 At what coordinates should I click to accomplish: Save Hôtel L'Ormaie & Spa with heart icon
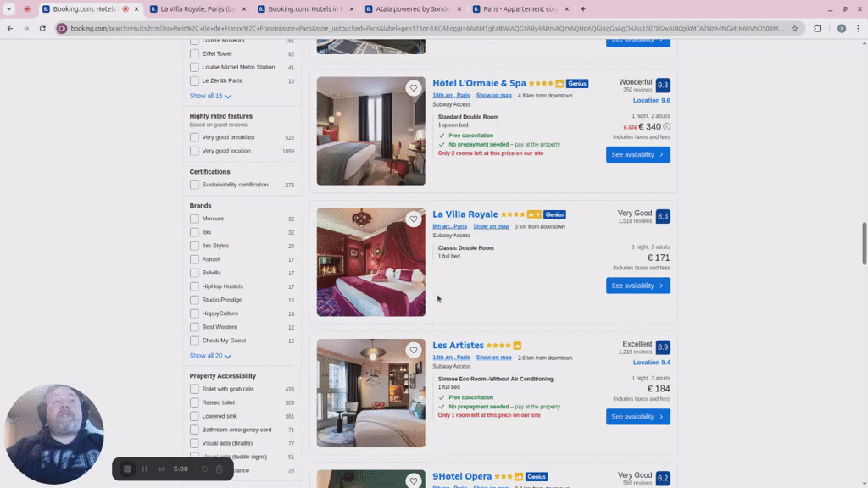click(414, 88)
